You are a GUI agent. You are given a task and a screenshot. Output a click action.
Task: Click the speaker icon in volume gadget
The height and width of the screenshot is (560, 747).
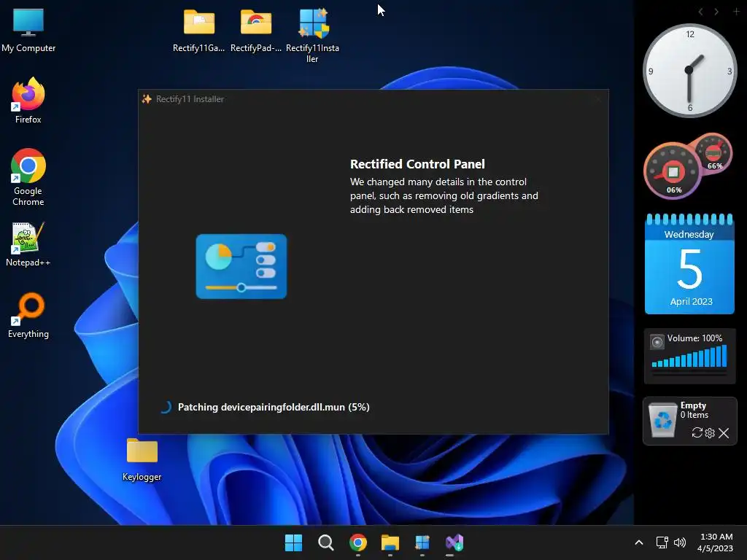pyautogui.click(x=657, y=341)
